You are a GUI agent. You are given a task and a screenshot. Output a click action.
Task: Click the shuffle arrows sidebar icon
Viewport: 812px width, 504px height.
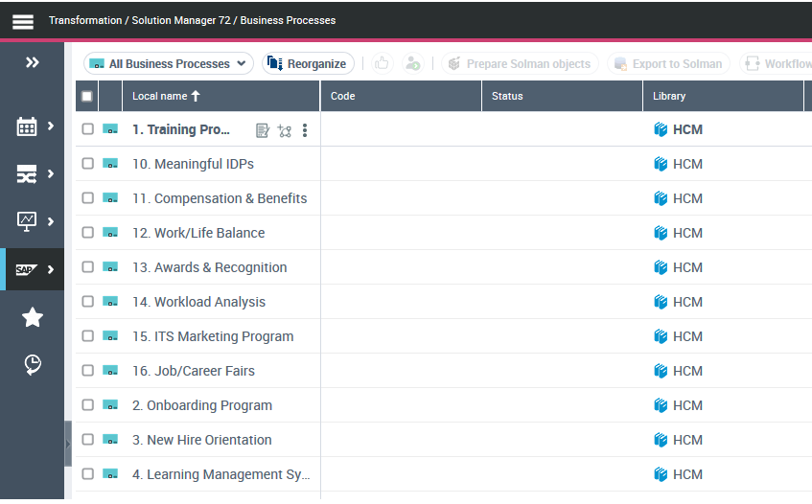[x=27, y=174]
